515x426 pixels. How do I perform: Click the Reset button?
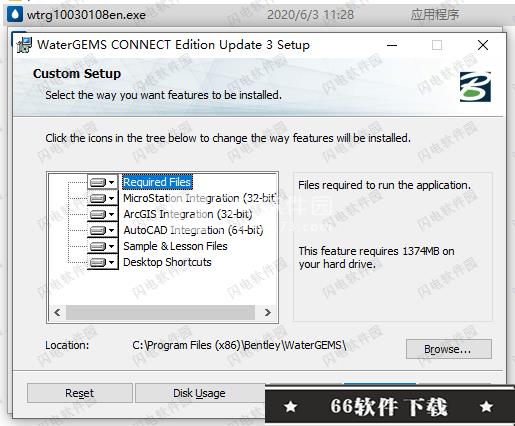coord(80,393)
